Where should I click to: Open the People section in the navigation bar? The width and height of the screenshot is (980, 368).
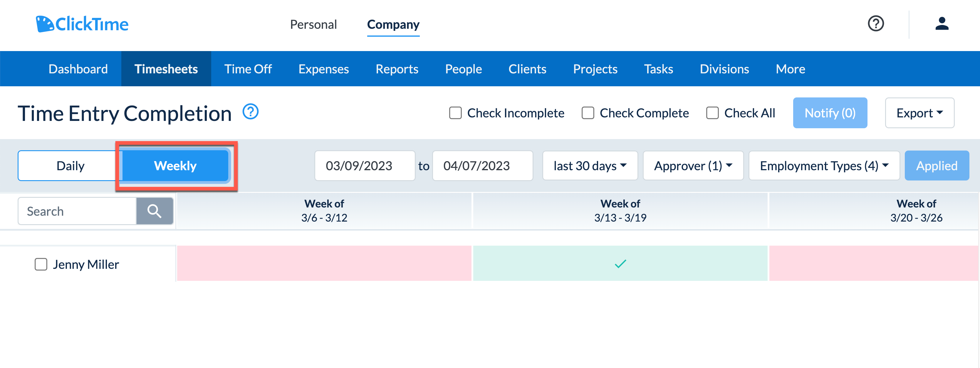[463, 69]
